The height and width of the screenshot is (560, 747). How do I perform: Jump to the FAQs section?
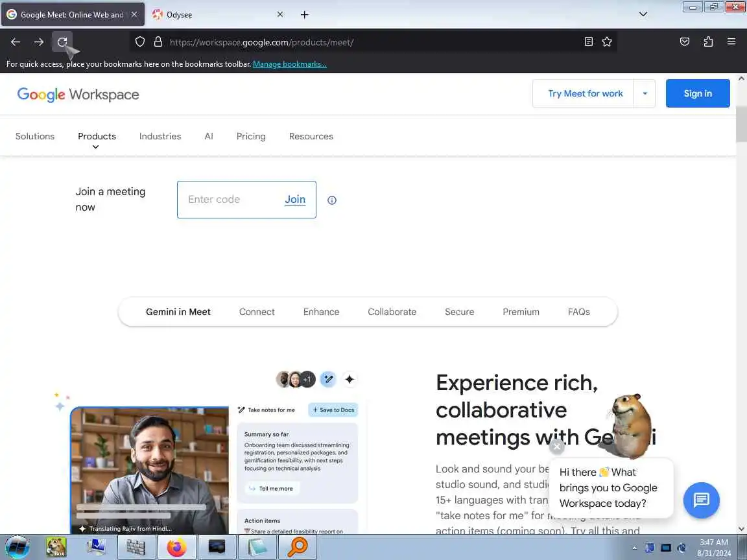(x=579, y=312)
